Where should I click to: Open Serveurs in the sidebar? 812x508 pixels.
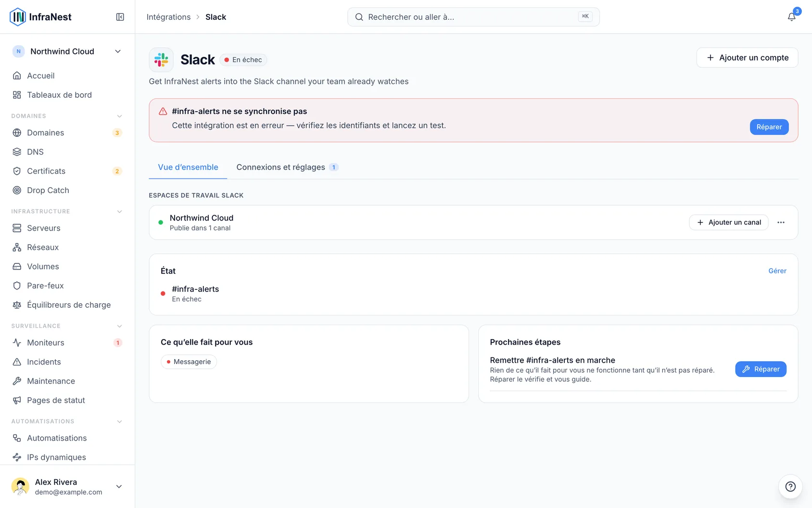point(67,228)
